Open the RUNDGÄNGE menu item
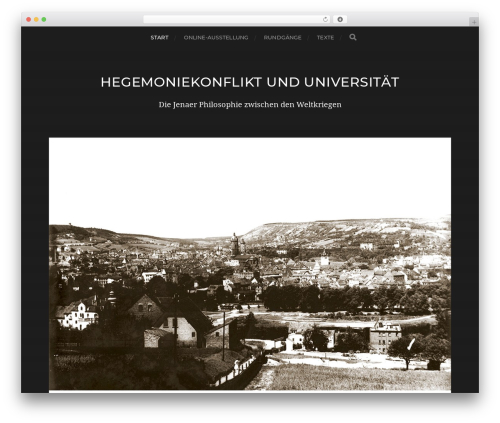Image resolution: width=500 pixels, height=423 pixels. (282, 38)
